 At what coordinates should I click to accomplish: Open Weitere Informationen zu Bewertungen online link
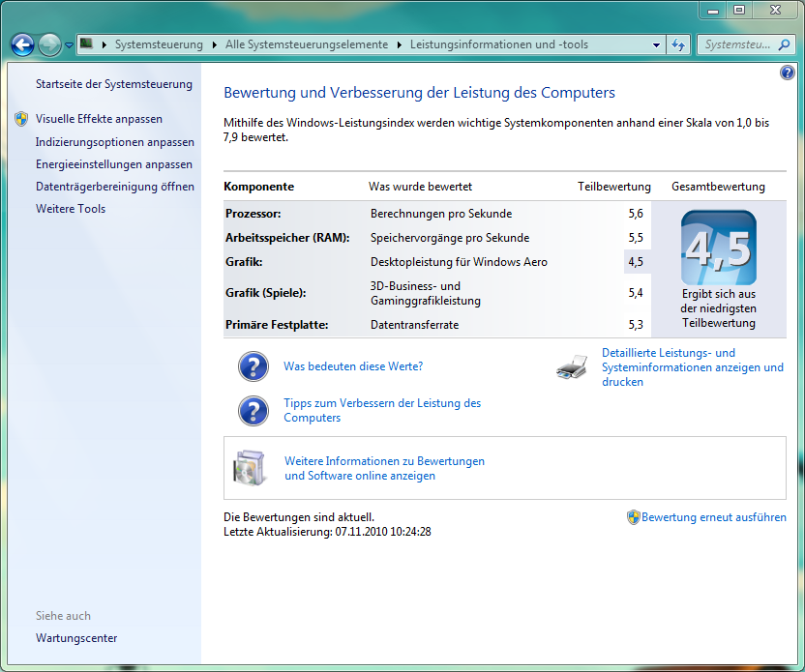(x=384, y=468)
